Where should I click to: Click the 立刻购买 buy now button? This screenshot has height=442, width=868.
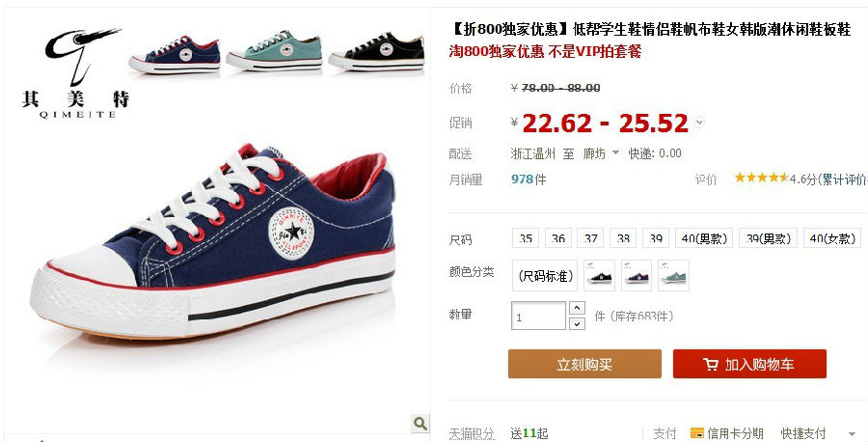584,364
